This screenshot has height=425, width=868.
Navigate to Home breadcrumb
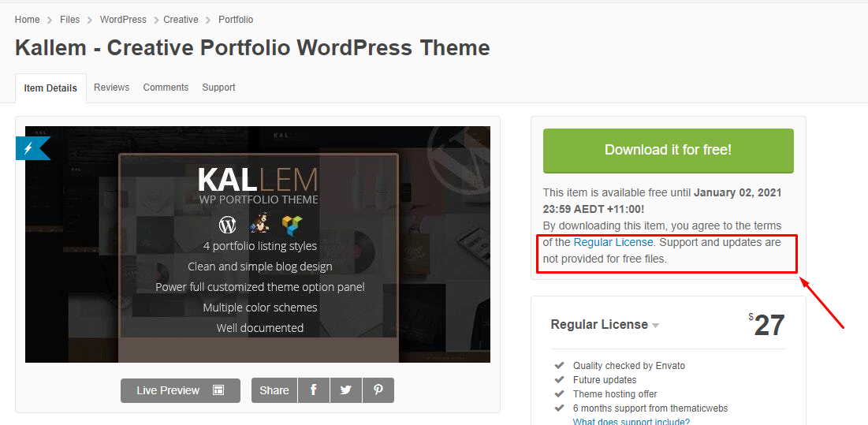click(27, 20)
